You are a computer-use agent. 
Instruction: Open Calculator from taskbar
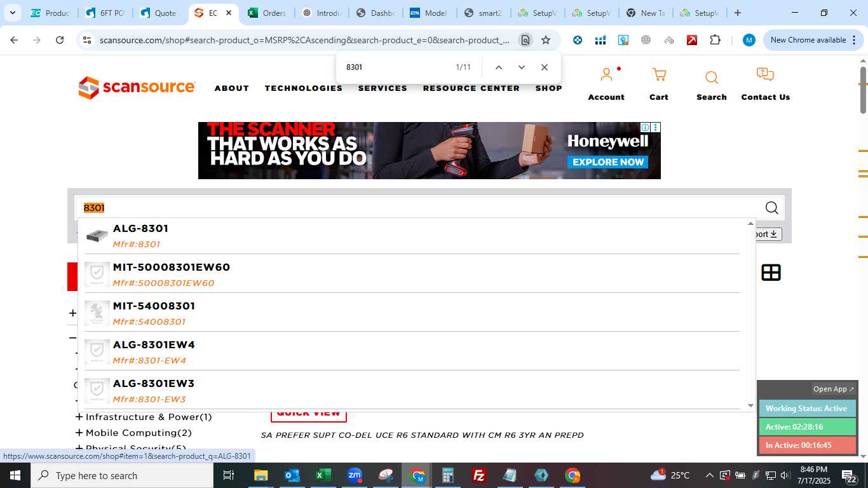tap(448, 475)
